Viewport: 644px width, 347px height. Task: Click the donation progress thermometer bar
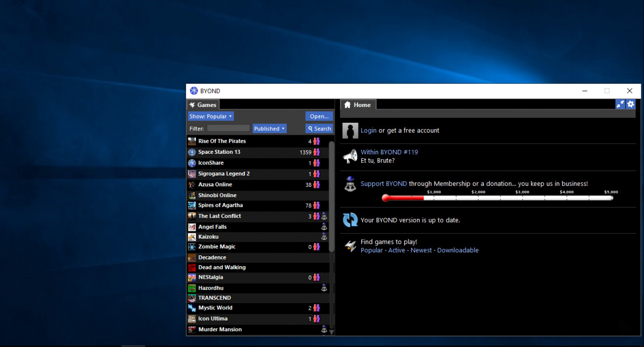pyautogui.click(x=498, y=198)
